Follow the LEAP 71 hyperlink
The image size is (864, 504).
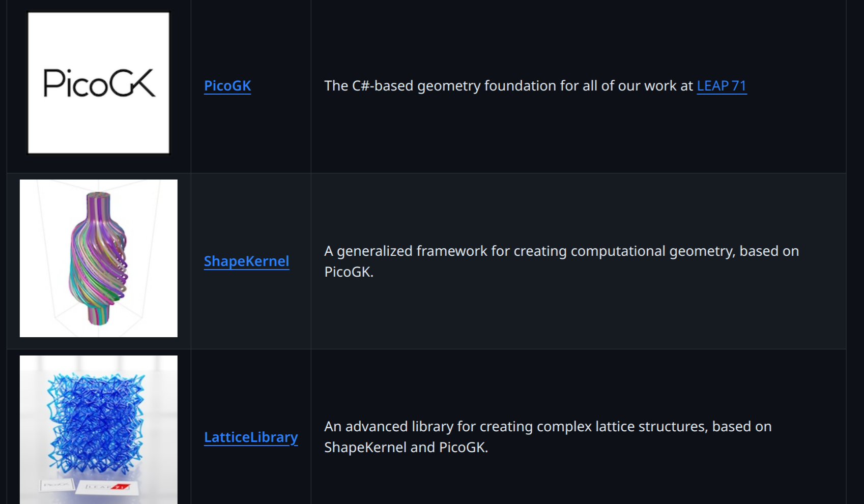tap(721, 85)
